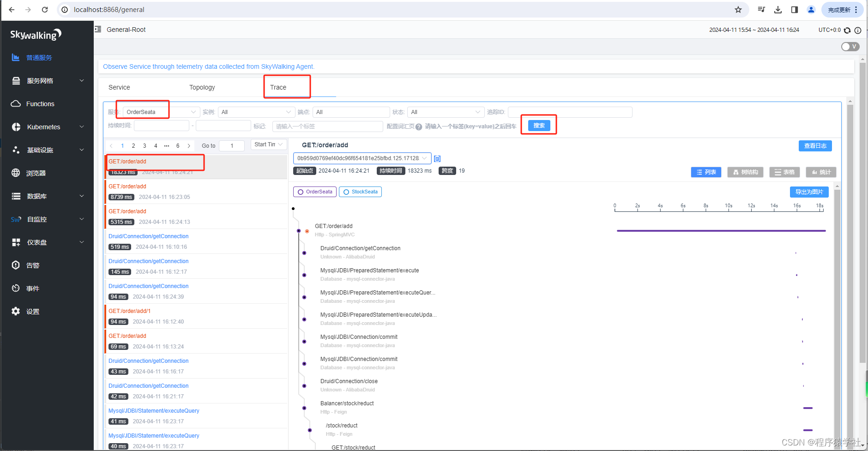The image size is (868, 451).
Task: Select the 519 ms Druid getConnection trace
Action: pos(196,241)
